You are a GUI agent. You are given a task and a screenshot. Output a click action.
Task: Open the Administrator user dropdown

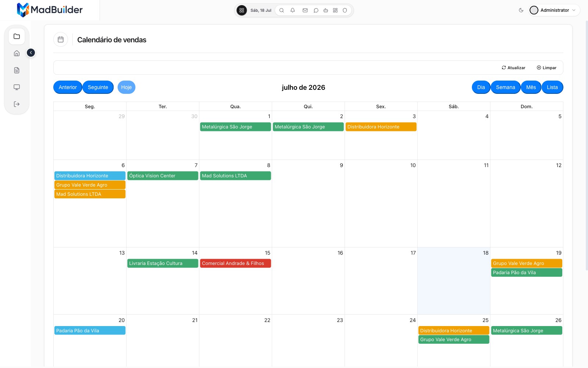(x=554, y=10)
